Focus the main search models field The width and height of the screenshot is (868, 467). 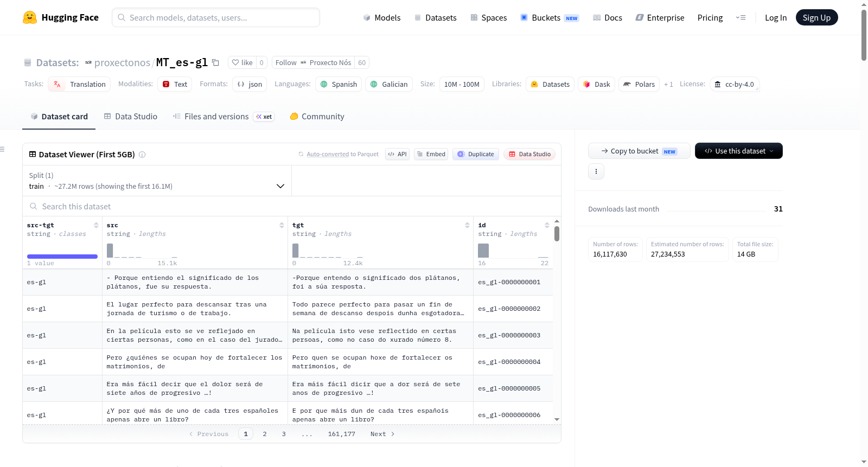[x=216, y=17]
